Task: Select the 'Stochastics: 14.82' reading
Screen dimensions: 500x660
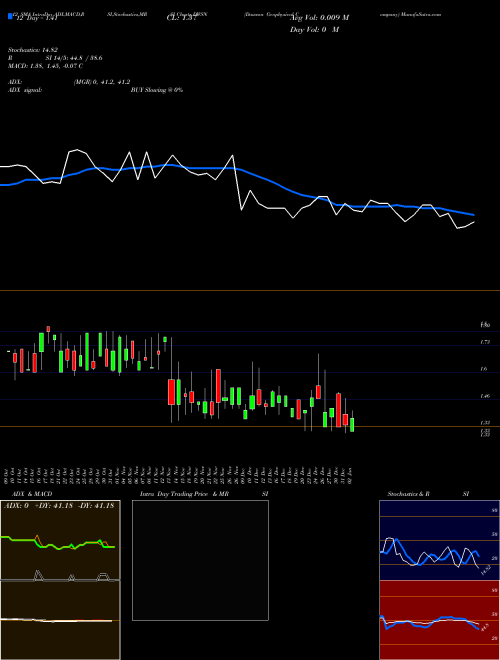Action: 32,50
